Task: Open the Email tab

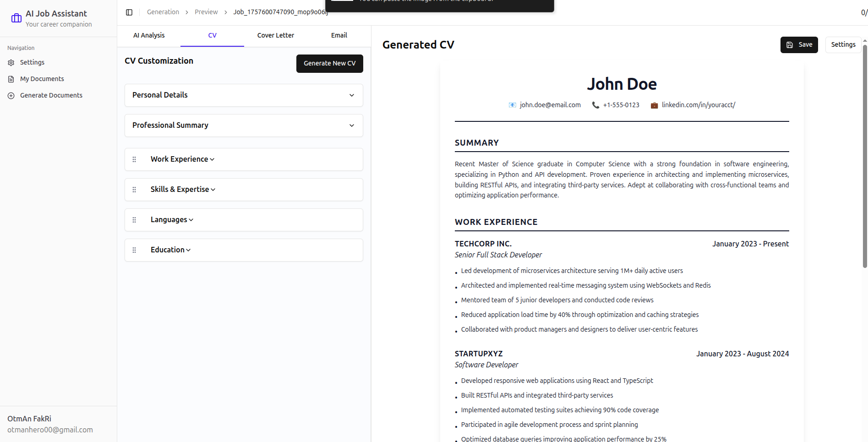Action: 339,36
